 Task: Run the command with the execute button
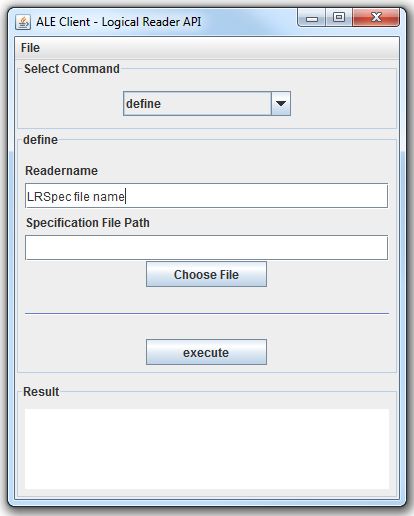point(206,352)
